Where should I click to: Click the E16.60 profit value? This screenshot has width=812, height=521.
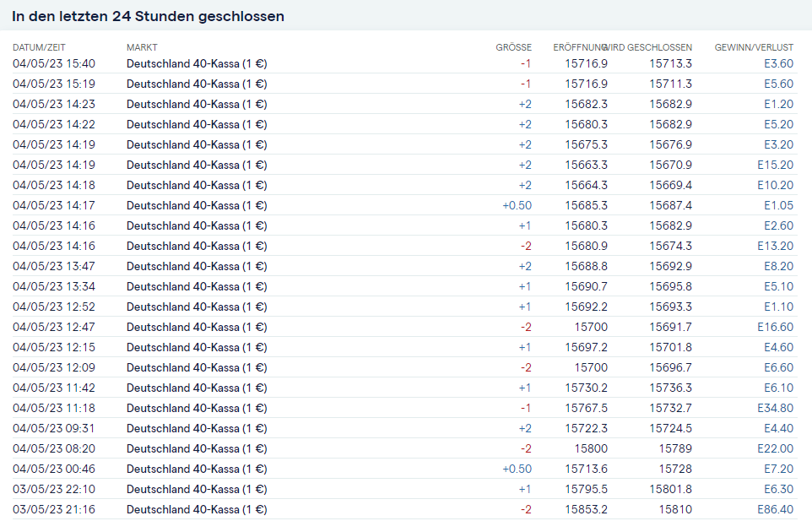pos(775,327)
